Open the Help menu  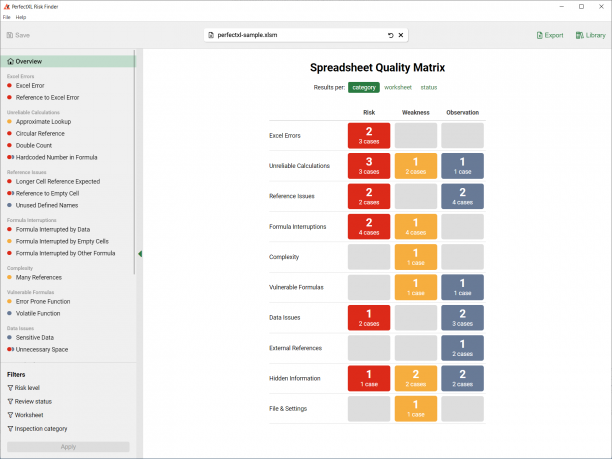[21, 17]
